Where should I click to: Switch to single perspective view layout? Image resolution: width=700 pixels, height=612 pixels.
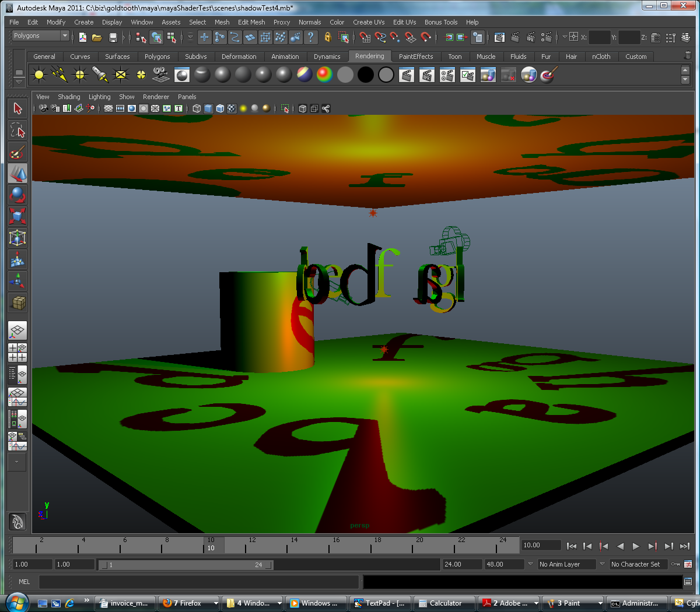tap(17, 331)
